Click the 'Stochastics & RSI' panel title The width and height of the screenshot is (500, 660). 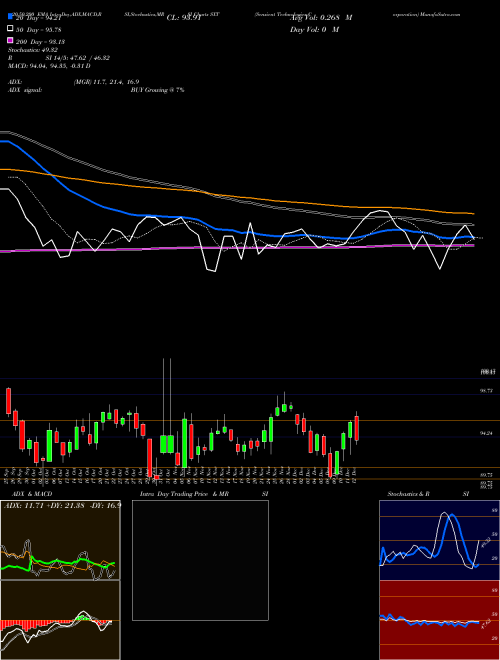click(x=428, y=494)
